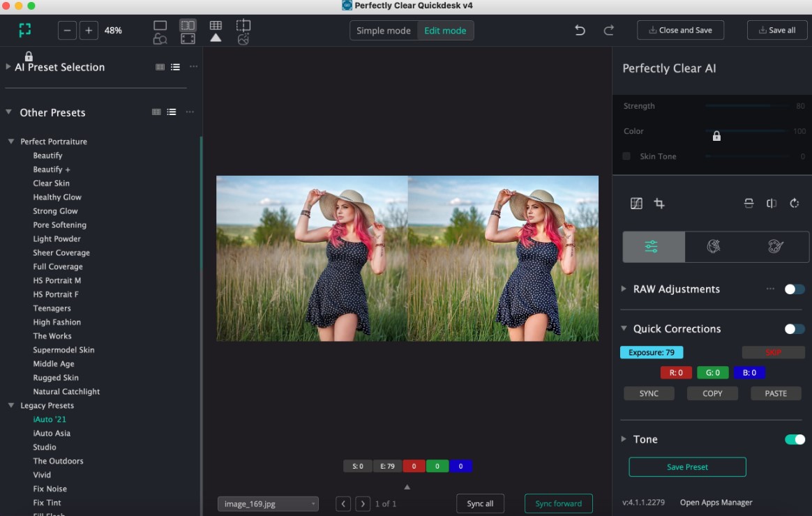Click the COPY button in Quick Corrections
Screen dimensions: 812x516
click(712, 393)
